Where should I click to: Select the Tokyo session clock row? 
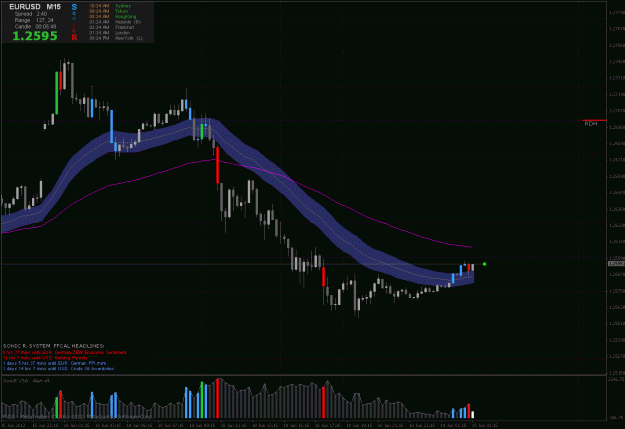(108, 11)
